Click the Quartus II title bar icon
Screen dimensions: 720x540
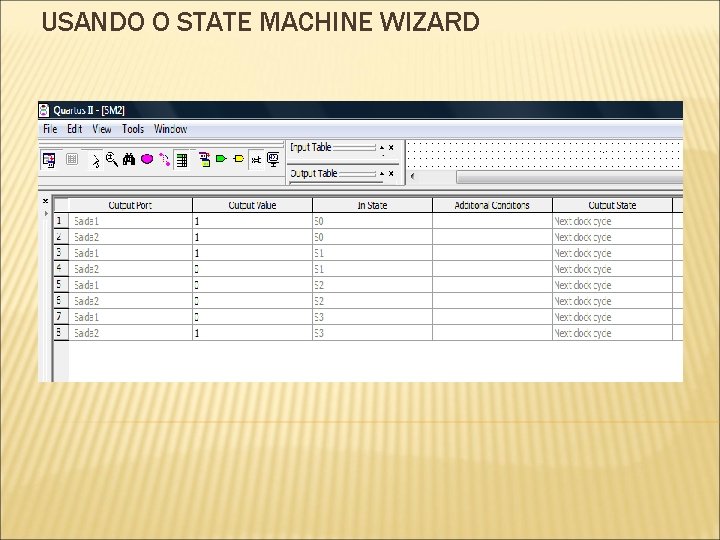pyautogui.click(x=44, y=111)
